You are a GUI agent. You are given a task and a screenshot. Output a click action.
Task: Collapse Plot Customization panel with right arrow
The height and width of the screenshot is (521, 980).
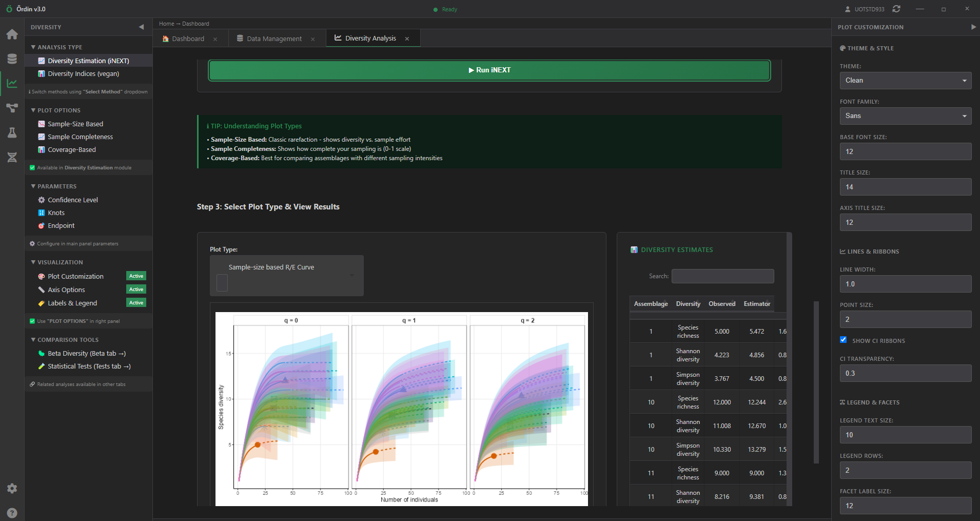[x=973, y=27]
